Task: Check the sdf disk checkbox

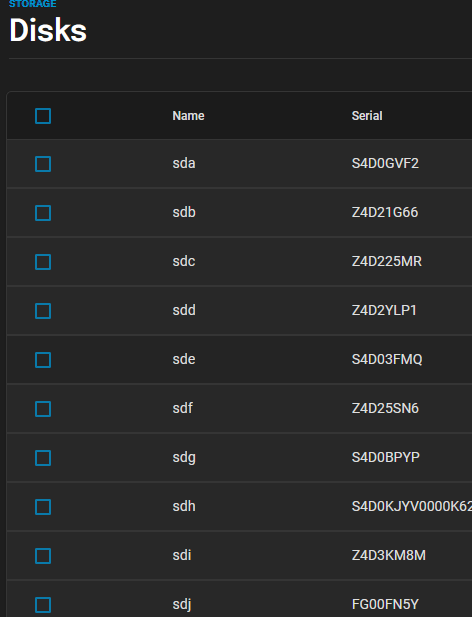Action: point(43,409)
